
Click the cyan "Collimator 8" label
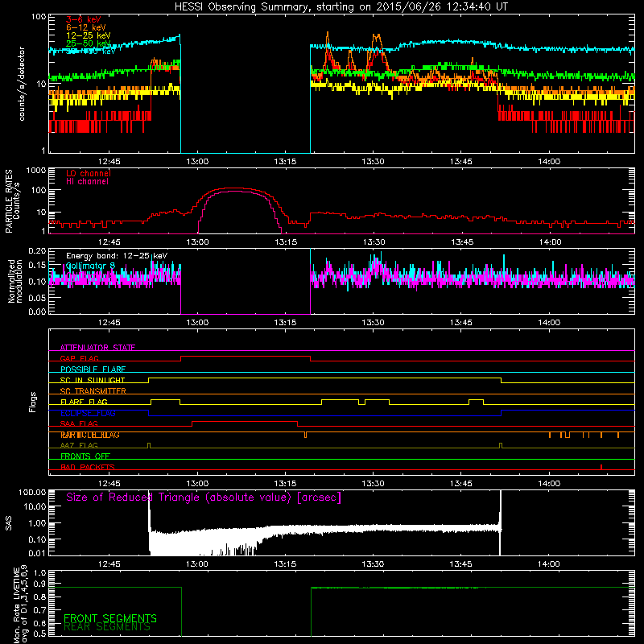click(x=91, y=266)
